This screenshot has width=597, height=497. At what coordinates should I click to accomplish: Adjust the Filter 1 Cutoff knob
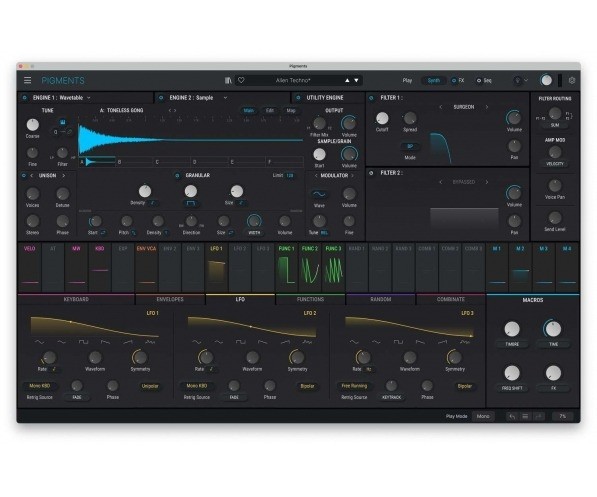point(382,118)
